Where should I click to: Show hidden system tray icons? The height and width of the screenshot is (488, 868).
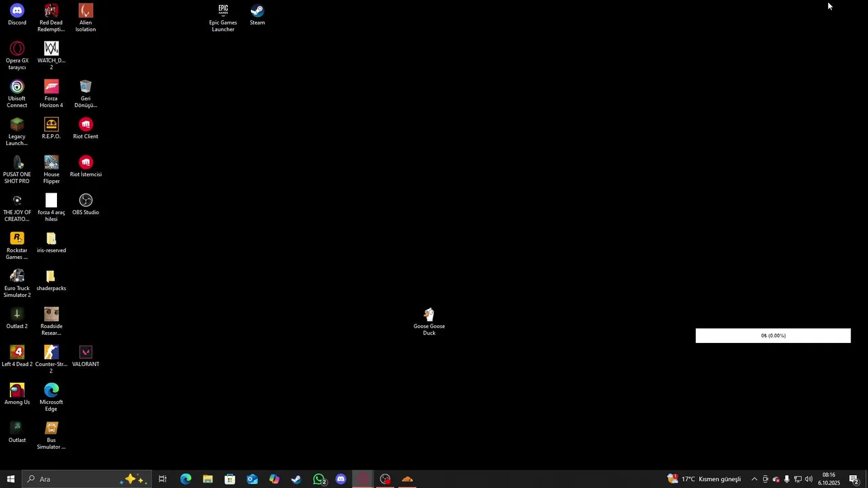pyautogui.click(x=754, y=479)
